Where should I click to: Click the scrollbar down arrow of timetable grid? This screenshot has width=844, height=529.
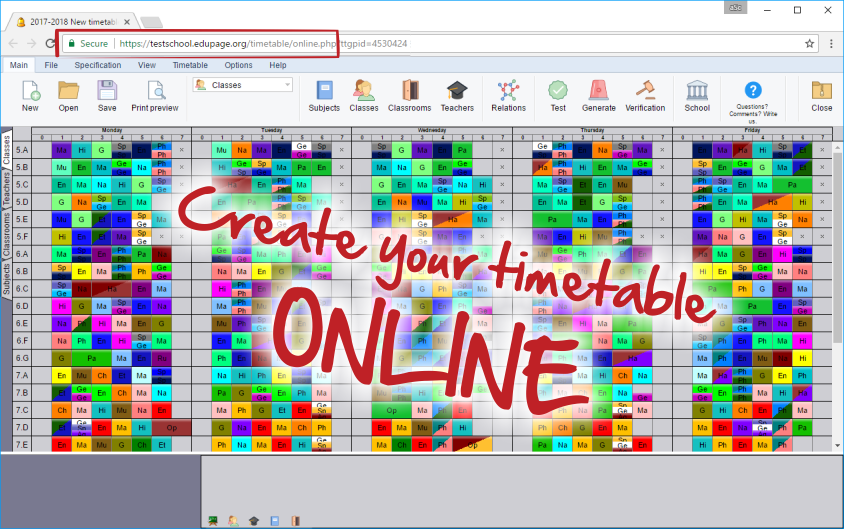coord(837,444)
